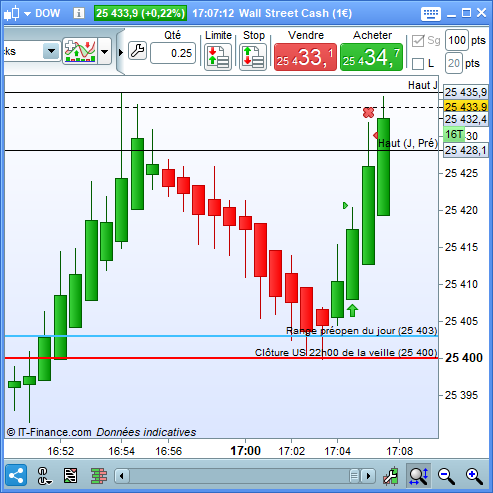Click the Haut J label at top
The width and height of the screenshot is (493, 493).
pos(422,85)
